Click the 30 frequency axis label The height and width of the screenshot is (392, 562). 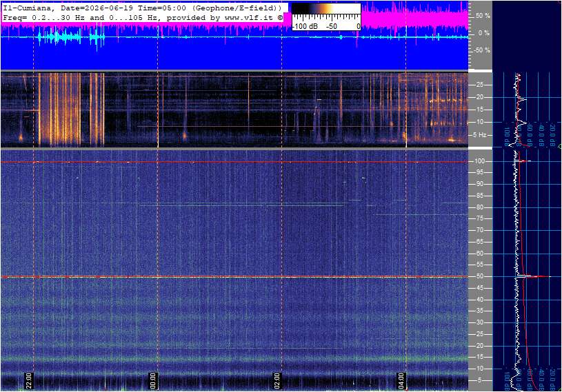pos(479,322)
